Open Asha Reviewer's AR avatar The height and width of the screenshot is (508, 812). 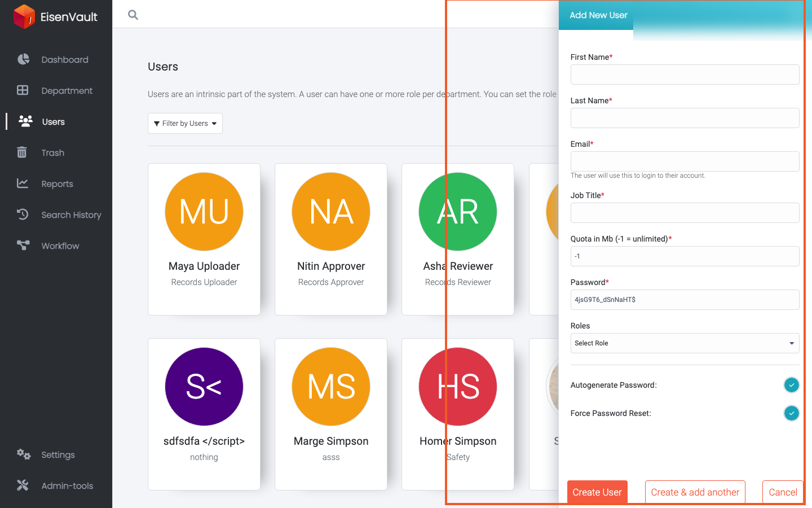pyautogui.click(x=458, y=212)
